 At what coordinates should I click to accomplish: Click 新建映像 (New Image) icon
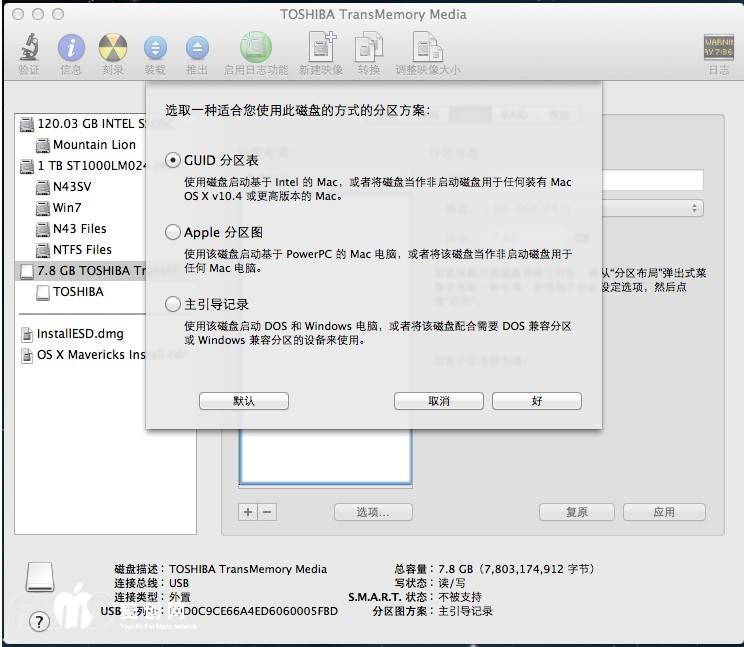[x=321, y=48]
